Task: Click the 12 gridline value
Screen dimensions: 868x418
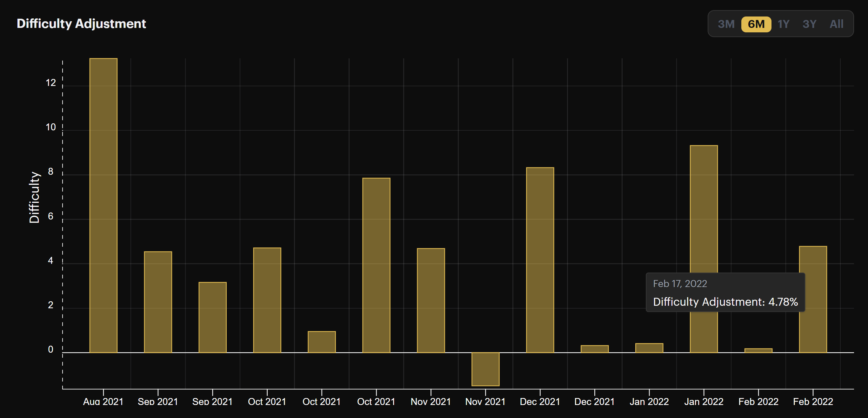Action: pyautogui.click(x=51, y=83)
